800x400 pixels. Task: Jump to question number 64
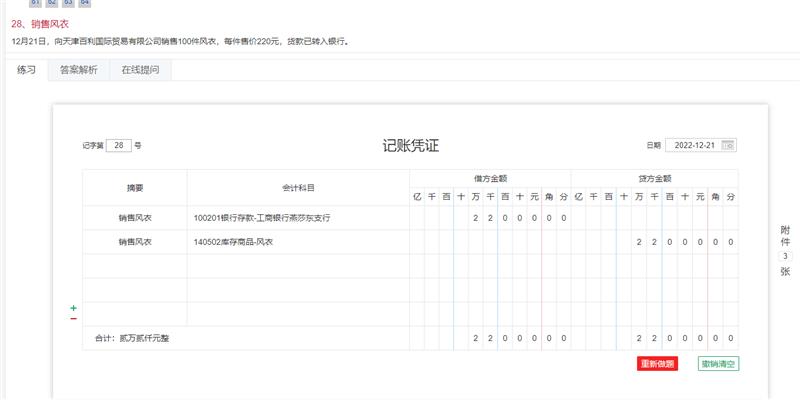pyautogui.click(x=84, y=3)
